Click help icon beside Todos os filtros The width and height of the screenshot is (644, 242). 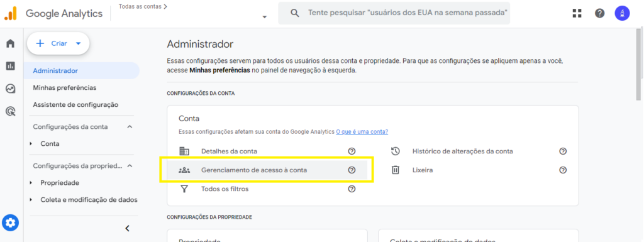[x=352, y=189]
